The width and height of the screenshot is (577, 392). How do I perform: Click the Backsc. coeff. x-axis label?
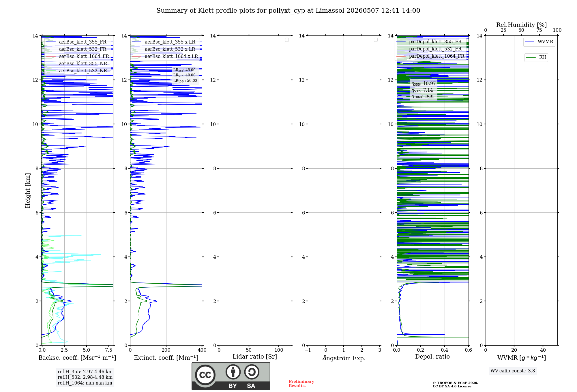[x=77, y=358]
